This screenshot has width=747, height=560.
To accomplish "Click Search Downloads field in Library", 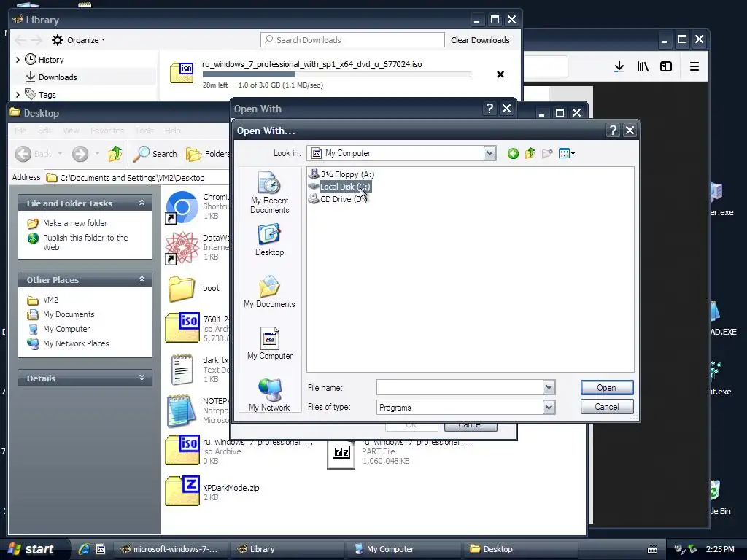I will (x=352, y=40).
